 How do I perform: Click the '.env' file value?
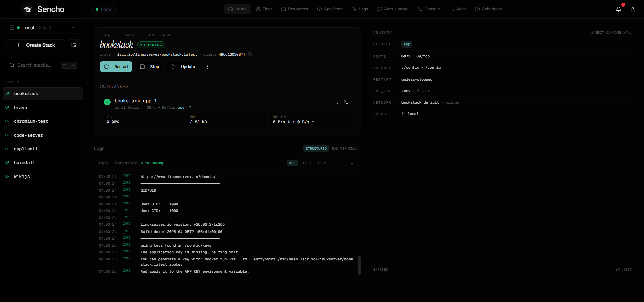[x=406, y=91]
